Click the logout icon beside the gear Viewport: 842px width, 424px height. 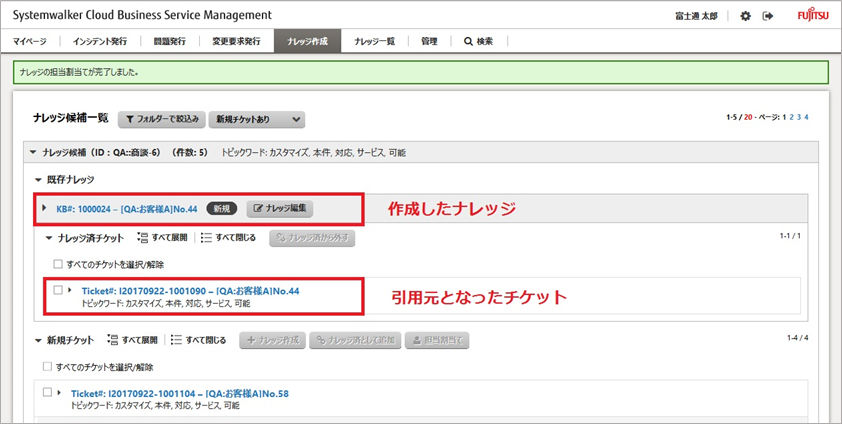(768, 16)
